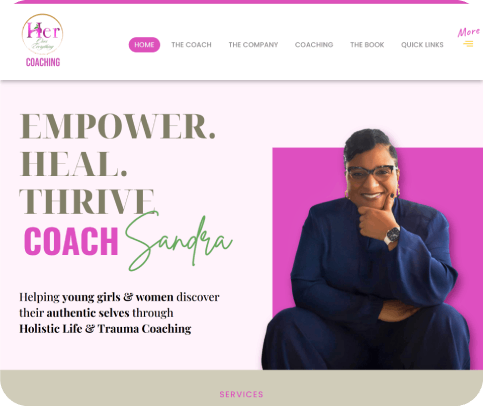Click the pink handwritten More label
This screenshot has height=406, width=483.
tap(469, 32)
